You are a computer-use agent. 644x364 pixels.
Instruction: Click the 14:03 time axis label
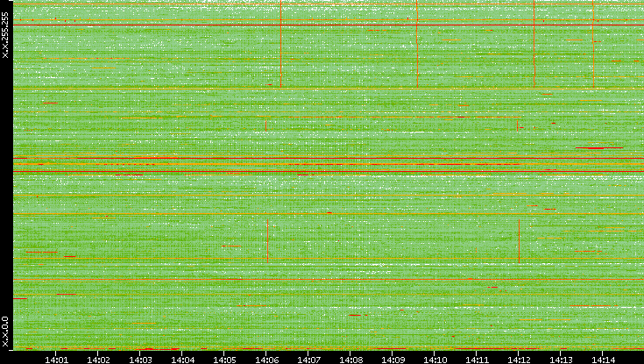click(x=140, y=360)
